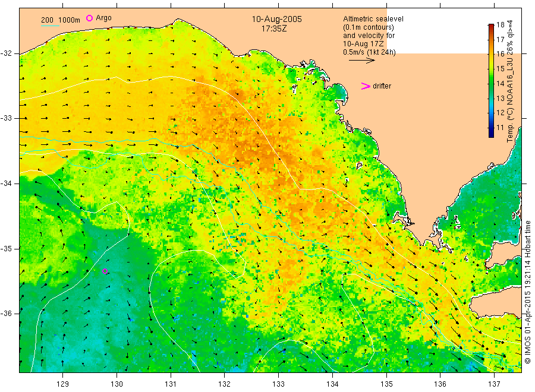Click the '10-Aug 17Z' legend line
The image size is (535, 392).
coord(363,44)
